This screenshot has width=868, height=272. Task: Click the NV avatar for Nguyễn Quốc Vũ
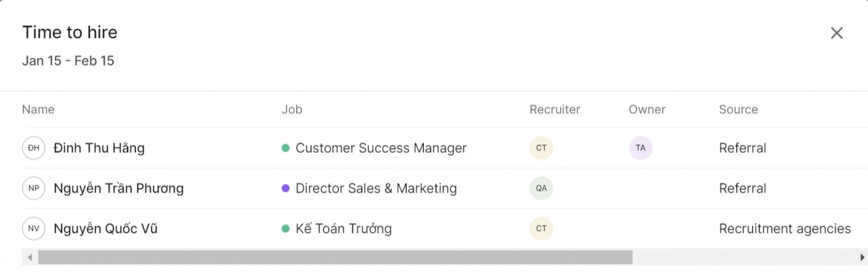coord(34,229)
